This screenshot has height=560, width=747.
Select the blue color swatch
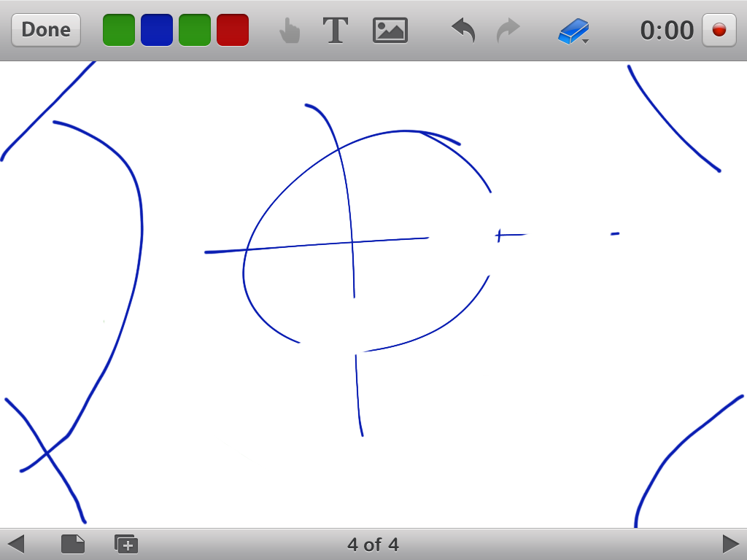coord(157,30)
